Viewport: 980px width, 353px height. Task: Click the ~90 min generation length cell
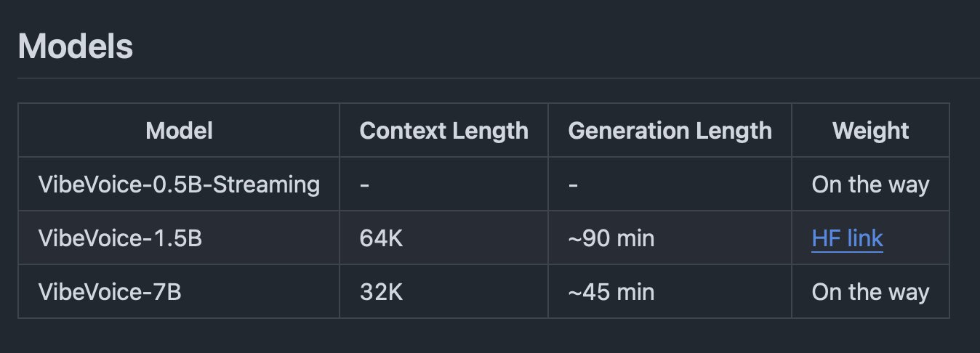click(x=670, y=238)
